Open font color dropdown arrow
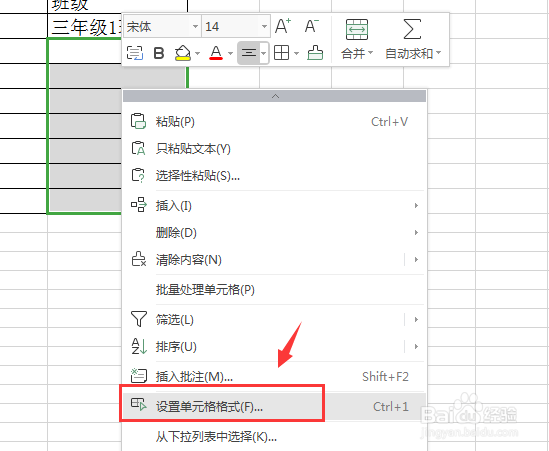This screenshot has width=549, height=451. click(230, 54)
